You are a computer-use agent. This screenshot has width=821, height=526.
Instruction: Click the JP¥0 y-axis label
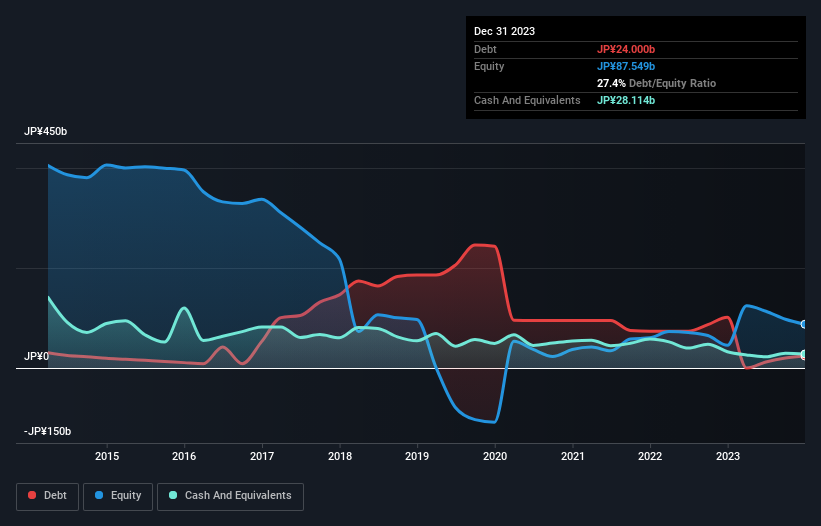tap(37, 356)
